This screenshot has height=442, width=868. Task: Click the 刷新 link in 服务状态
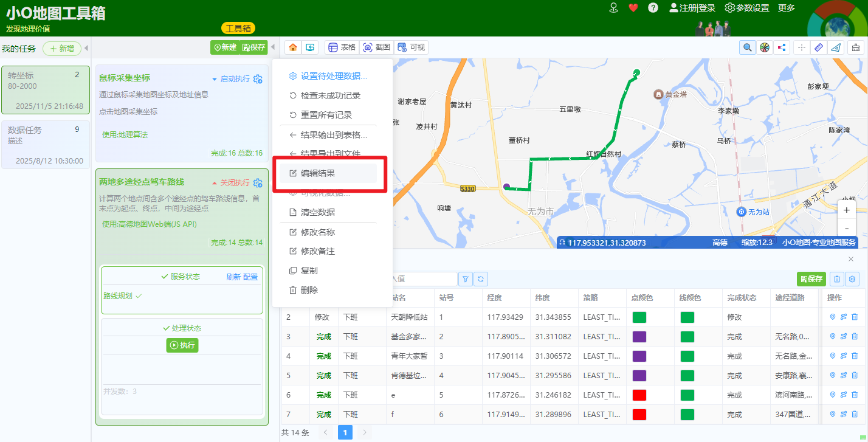tap(233, 277)
